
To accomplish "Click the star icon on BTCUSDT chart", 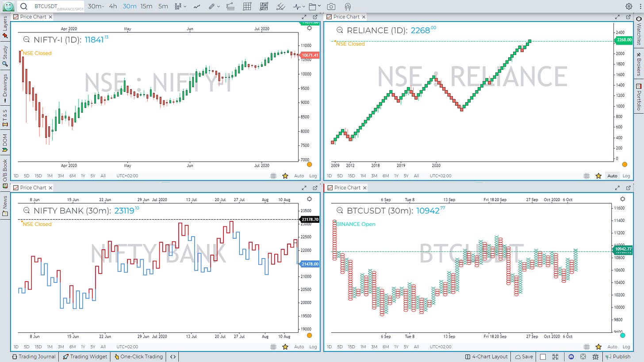I will click(598, 347).
